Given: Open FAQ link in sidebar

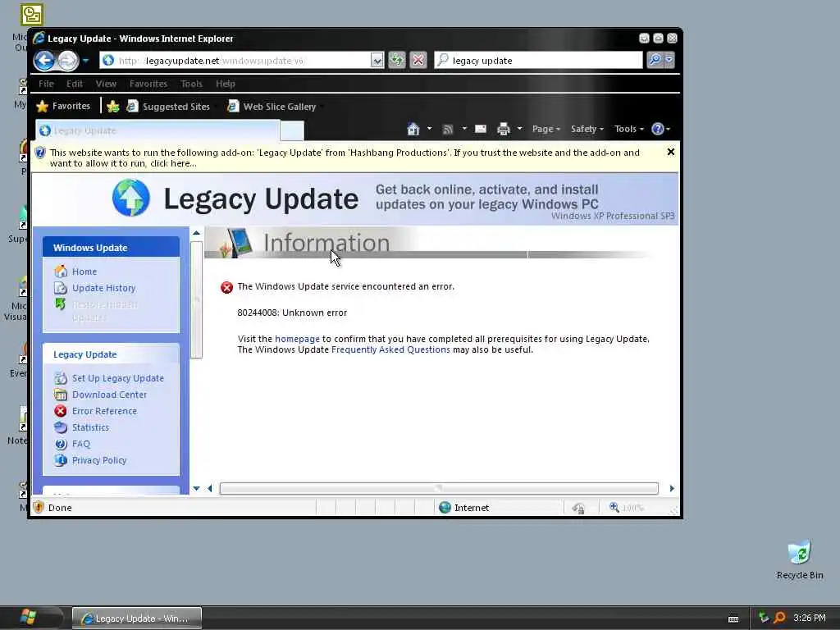Looking at the screenshot, I should pos(81,444).
